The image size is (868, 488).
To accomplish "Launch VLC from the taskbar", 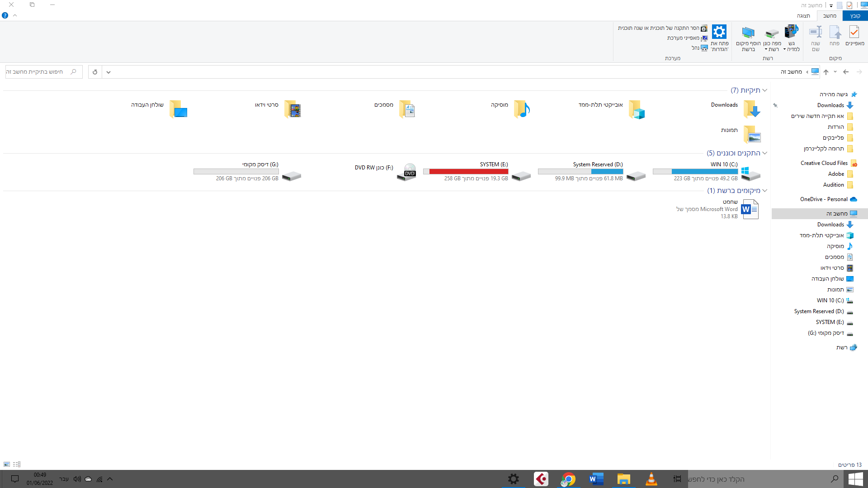I will pos(651,479).
